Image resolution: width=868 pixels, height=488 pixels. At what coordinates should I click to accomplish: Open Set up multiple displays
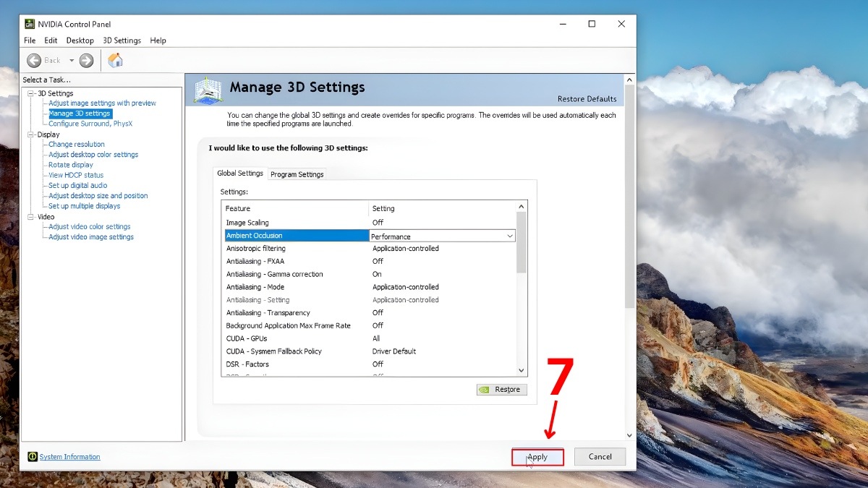85,206
